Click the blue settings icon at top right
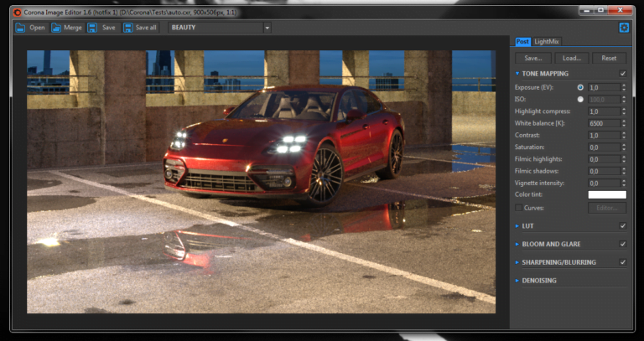Image resolution: width=644 pixels, height=341 pixels. (x=624, y=28)
